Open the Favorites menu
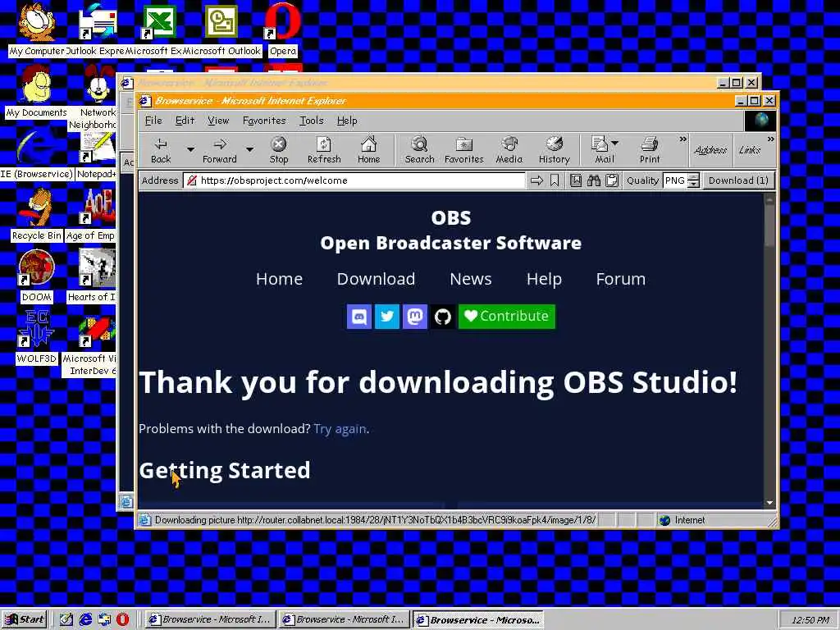Viewport: 840px width, 630px height. pyautogui.click(x=264, y=121)
